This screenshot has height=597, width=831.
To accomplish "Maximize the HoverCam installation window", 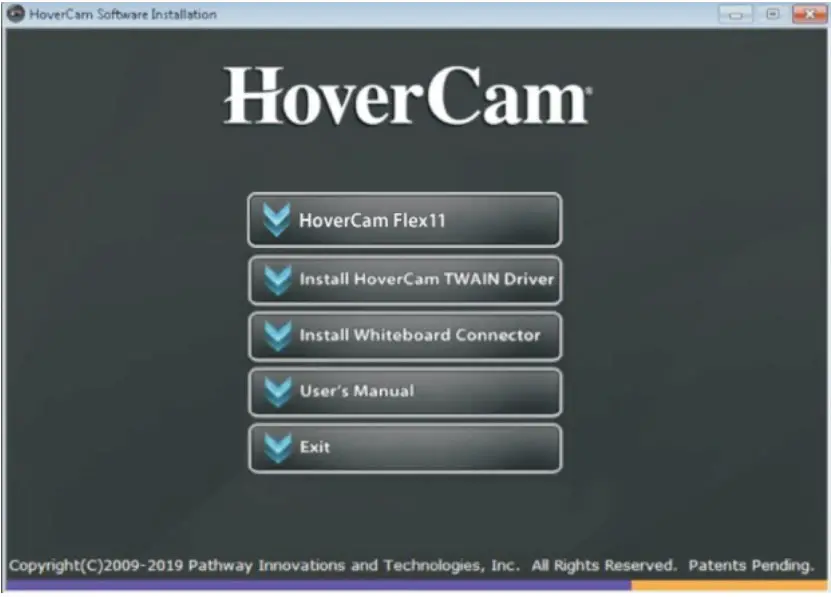I will click(772, 14).
